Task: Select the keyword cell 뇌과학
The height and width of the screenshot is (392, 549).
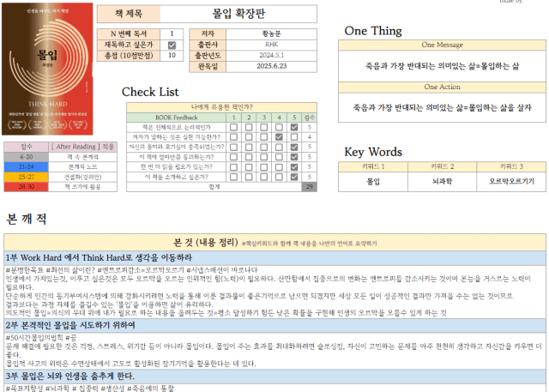Action: point(442,181)
